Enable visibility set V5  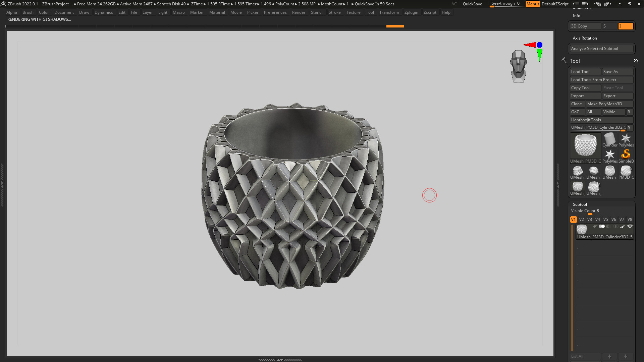click(605, 220)
